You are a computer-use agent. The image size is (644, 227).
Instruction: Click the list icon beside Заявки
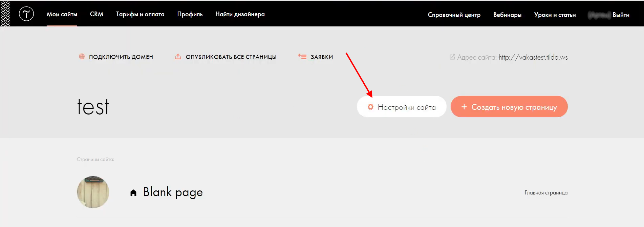(x=302, y=57)
